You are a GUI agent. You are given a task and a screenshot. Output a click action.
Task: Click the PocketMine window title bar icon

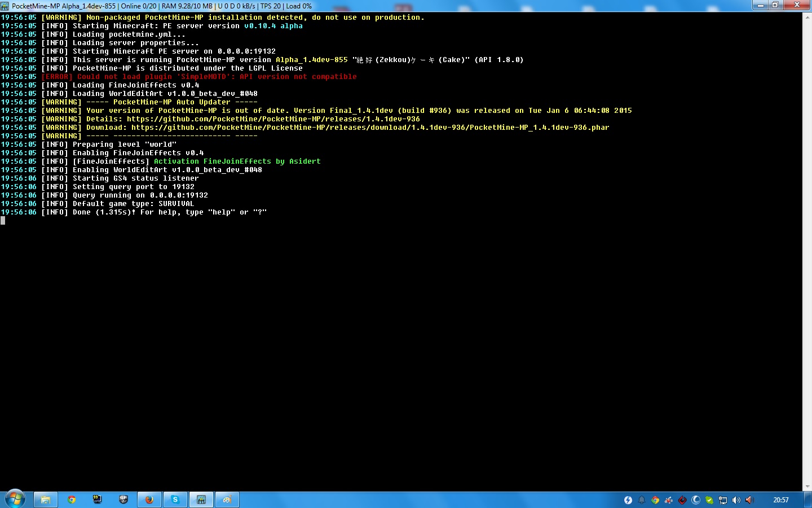pyautogui.click(x=5, y=6)
